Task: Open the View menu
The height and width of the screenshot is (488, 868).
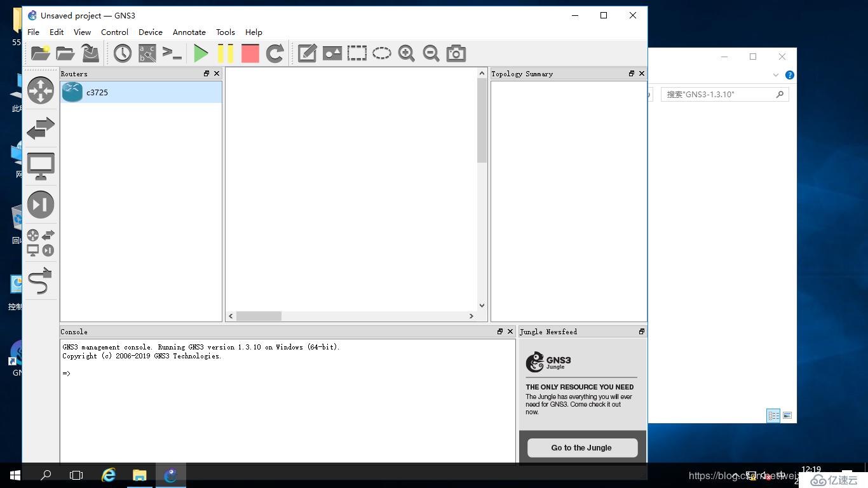Action: (x=82, y=32)
